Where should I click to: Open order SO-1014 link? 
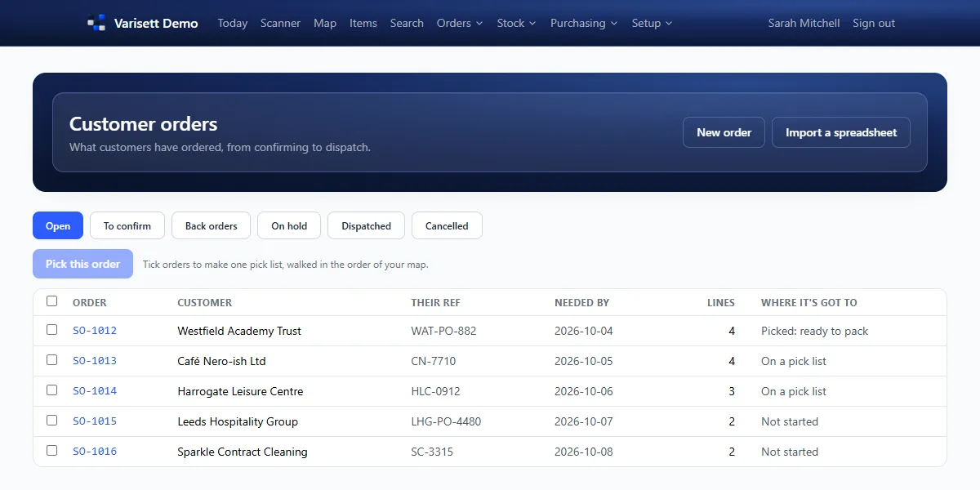(95, 391)
